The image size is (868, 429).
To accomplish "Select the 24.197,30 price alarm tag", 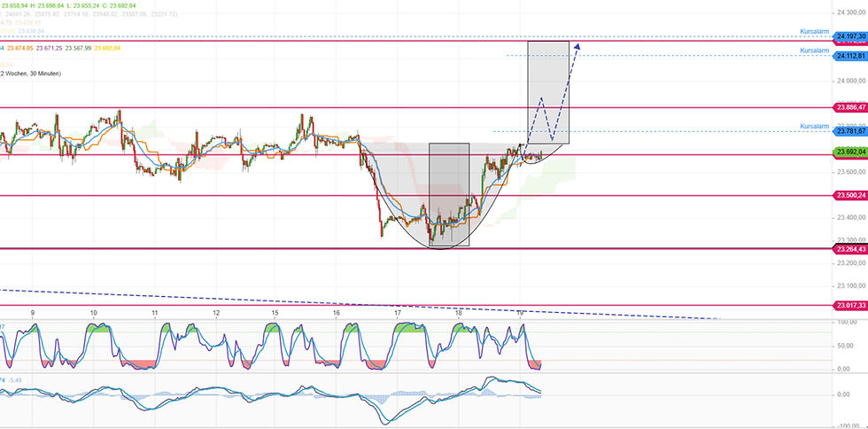I will 850,36.
